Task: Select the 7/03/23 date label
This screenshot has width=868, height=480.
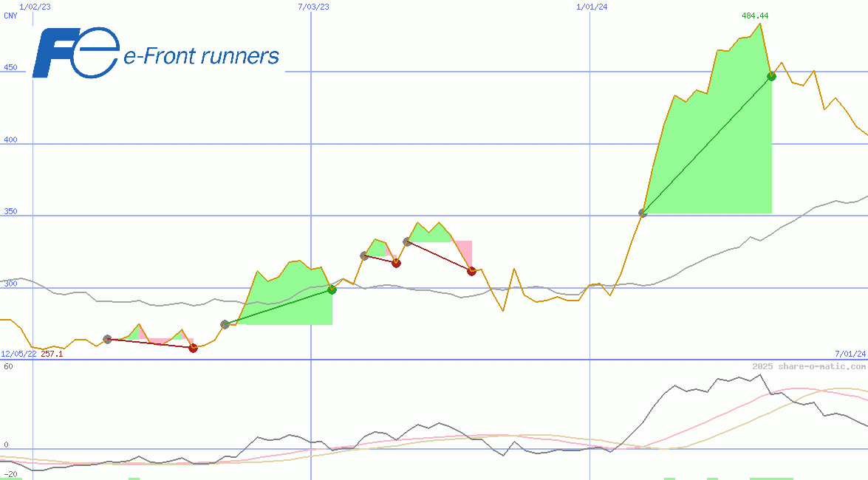Action: [x=313, y=7]
